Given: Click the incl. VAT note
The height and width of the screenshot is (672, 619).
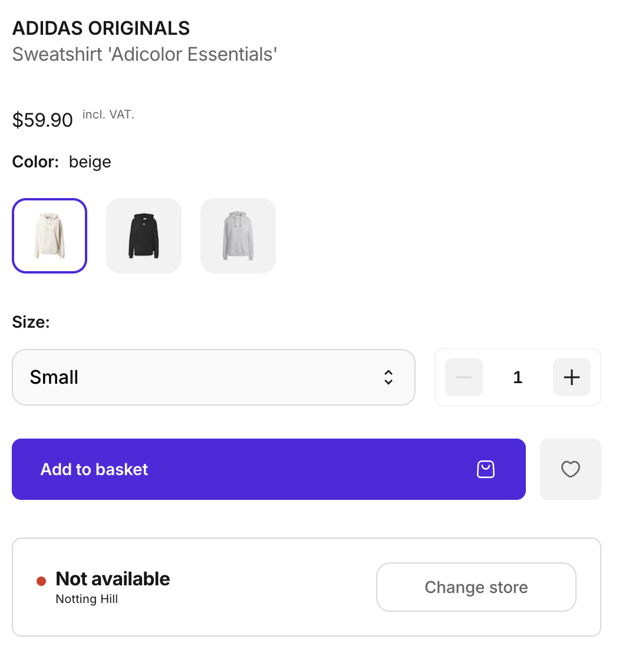Looking at the screenshot, I should (x=108, y=115).
